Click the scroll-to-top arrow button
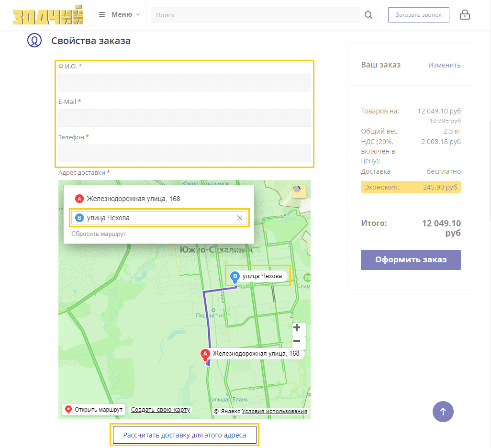 point(443,411)
